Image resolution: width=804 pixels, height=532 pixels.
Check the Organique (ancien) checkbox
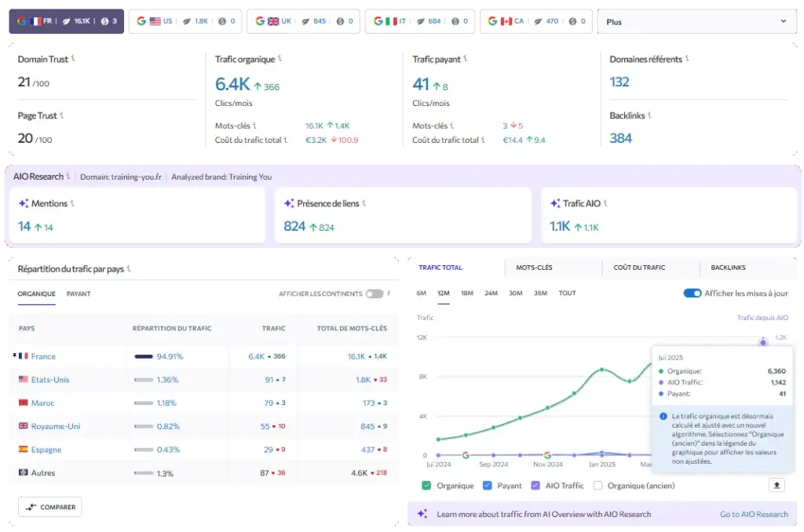click(598, 486)
